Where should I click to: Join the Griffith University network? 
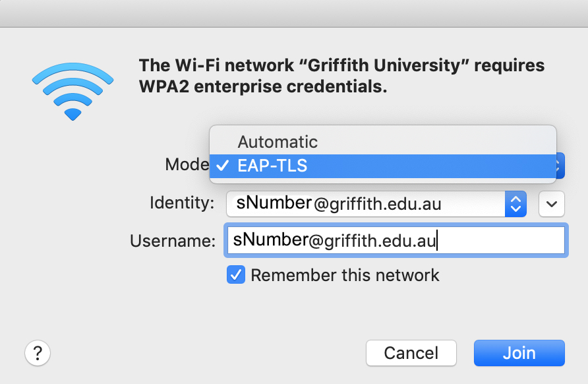(x=519, y=352)
